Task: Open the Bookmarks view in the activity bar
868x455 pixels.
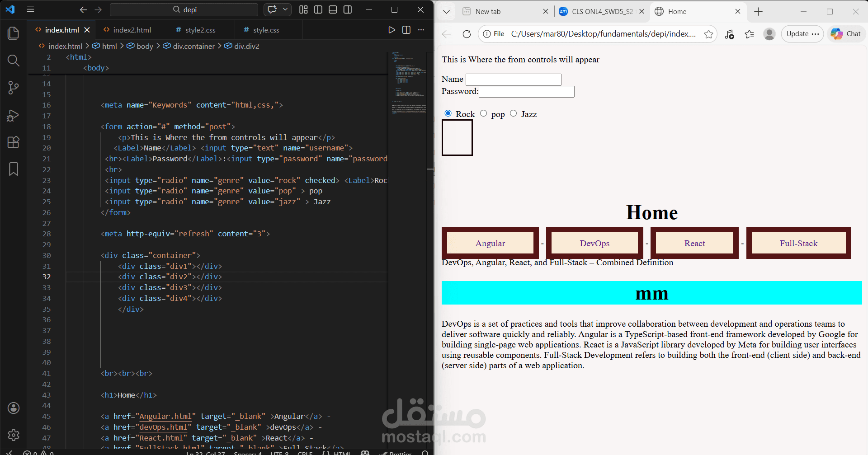Action: click(x=14, y=169)
